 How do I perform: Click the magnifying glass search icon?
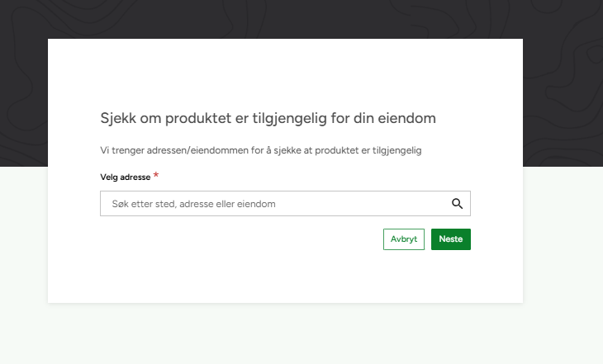pos(457,204)
